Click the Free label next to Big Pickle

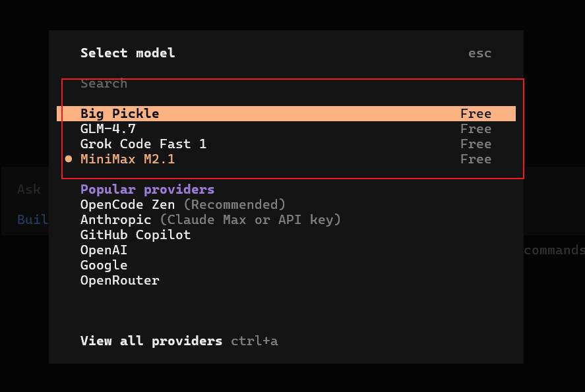pyautogui.click(x=476, y=113)
